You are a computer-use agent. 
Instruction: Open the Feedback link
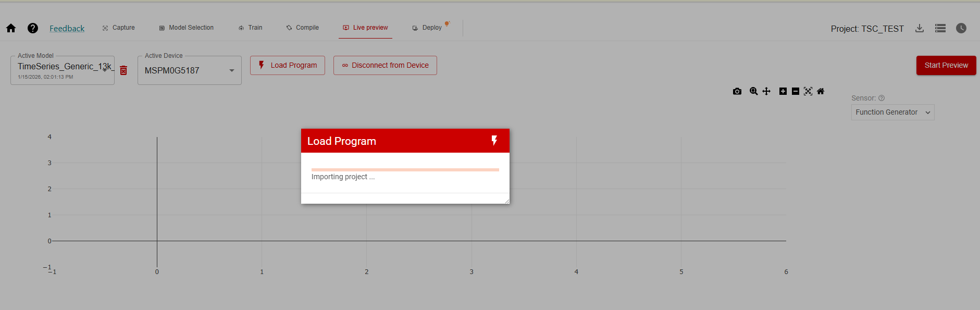(67, 28)
